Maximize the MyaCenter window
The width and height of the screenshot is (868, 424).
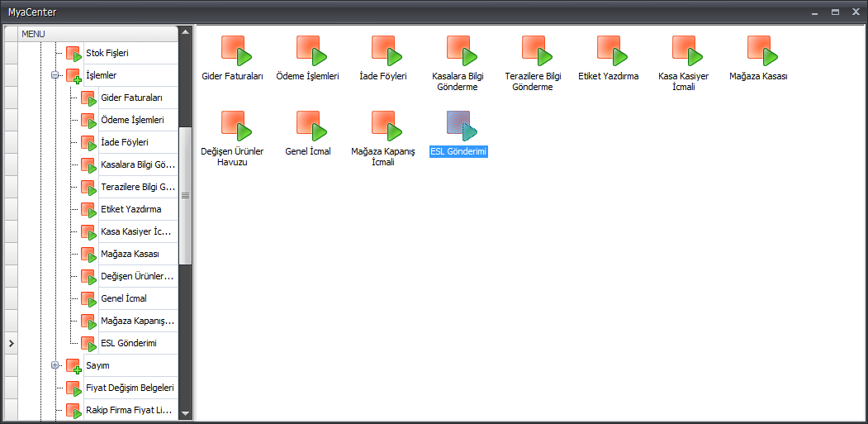pyautogui.click(x=835, y=12)
